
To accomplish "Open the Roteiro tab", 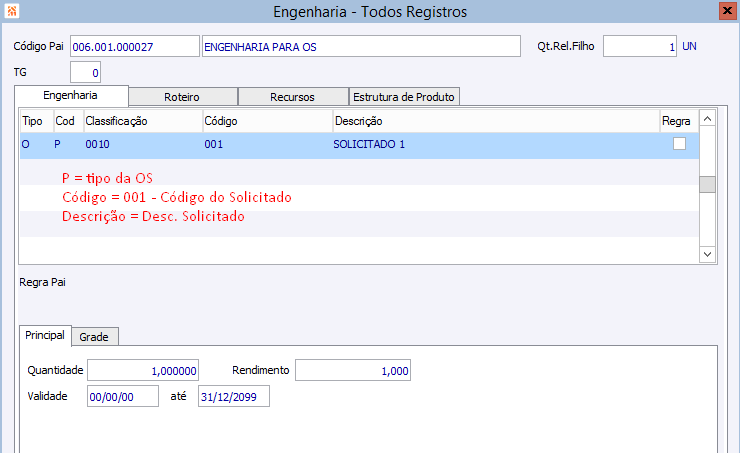I will (183, 97).
